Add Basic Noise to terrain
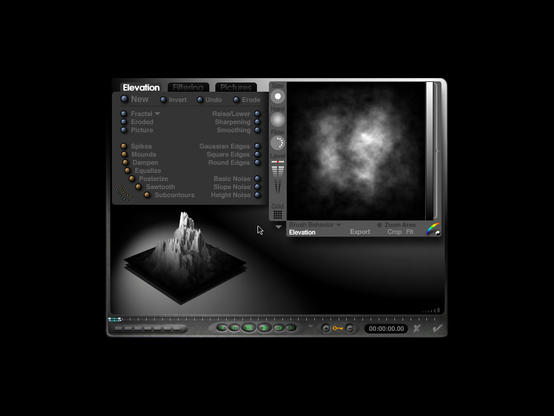554x416 pixels. [x=257, y=178]
